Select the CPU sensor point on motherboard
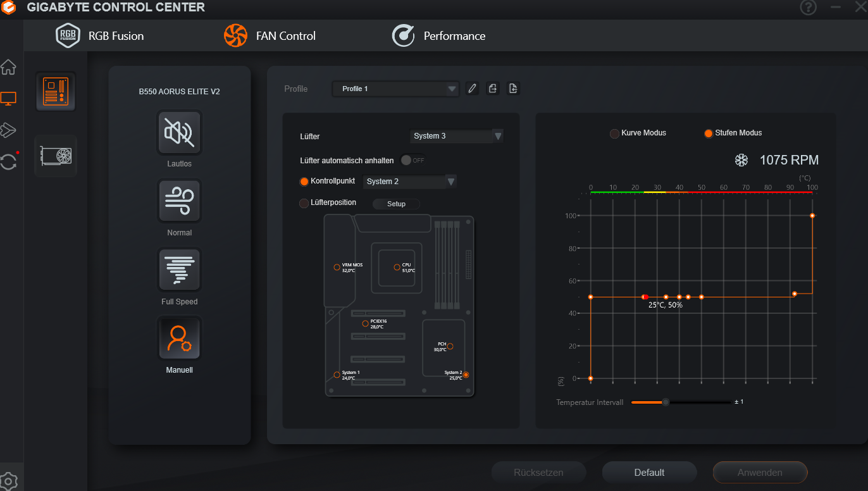The image size is (868, 491). click(397, 267)
